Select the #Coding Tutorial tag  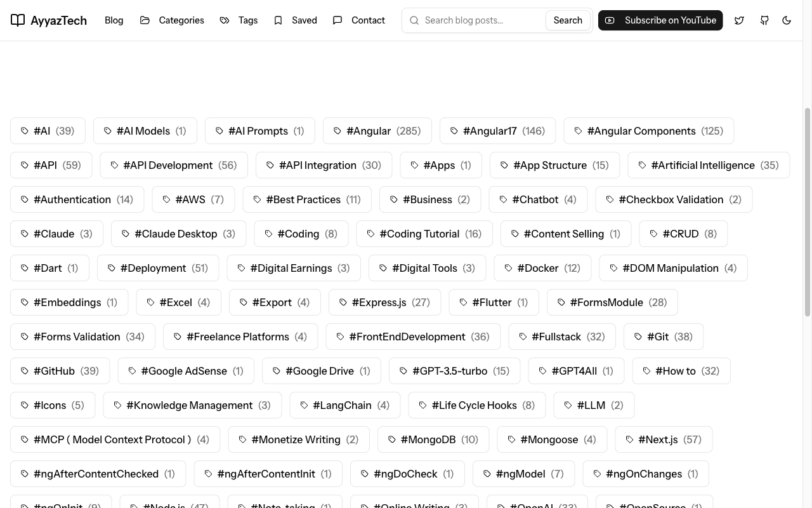(x=424, y=234)
